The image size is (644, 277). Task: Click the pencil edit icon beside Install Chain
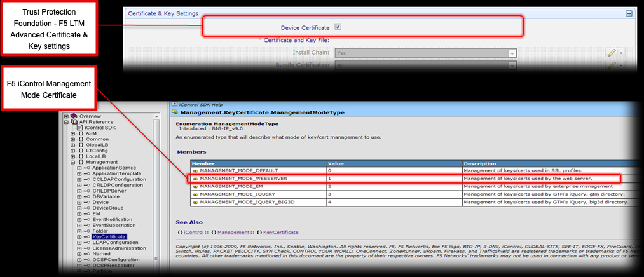pos(612,53)
